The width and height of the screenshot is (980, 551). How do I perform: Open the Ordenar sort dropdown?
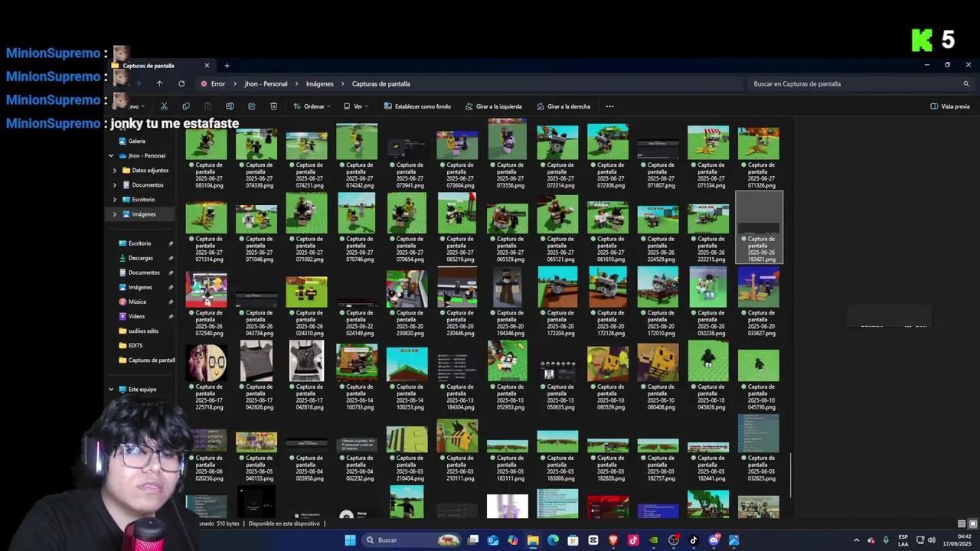tap(312, 106)
